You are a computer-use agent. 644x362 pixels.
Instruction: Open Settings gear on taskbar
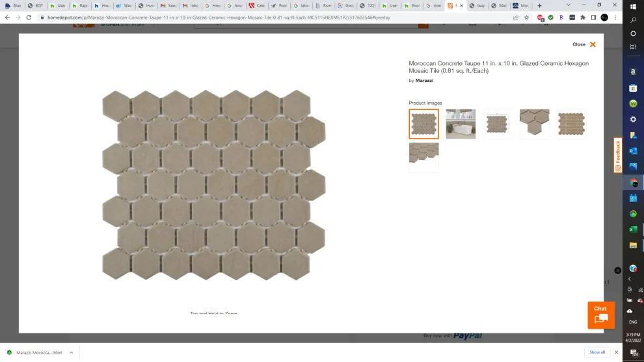633,119
